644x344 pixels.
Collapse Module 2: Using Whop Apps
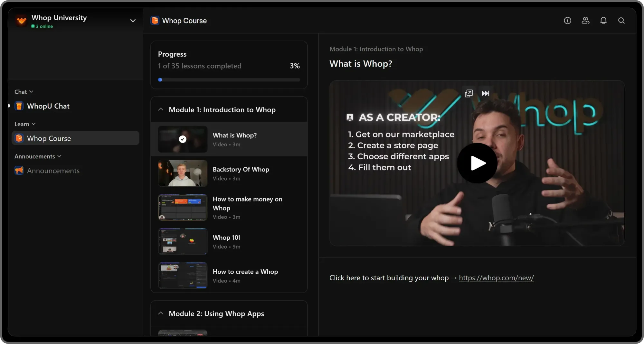click(x=161, y=313)
